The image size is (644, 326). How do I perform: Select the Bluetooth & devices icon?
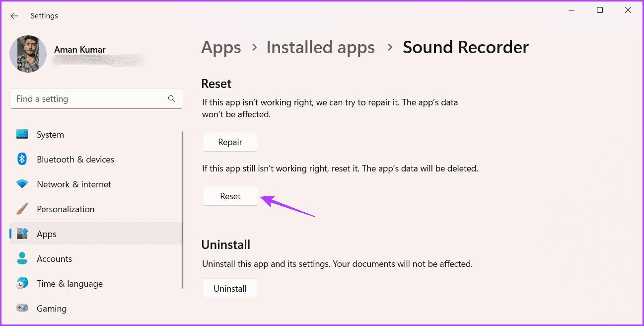point(22,159)
